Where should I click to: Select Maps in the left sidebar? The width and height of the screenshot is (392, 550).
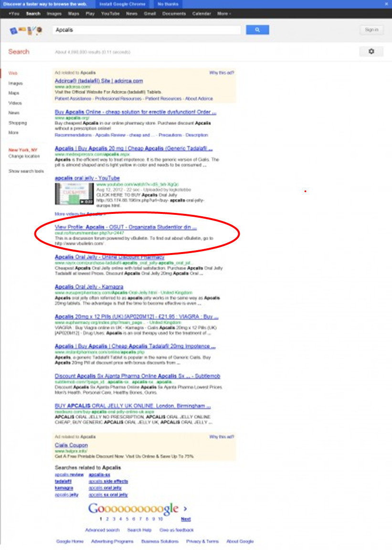coord(14,93)
